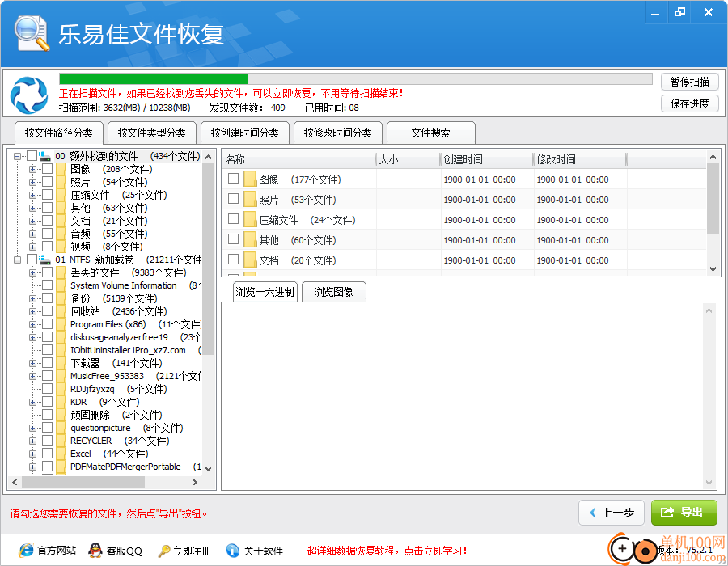Expand the 照片 (54个文件) tree node

[32, 182]
